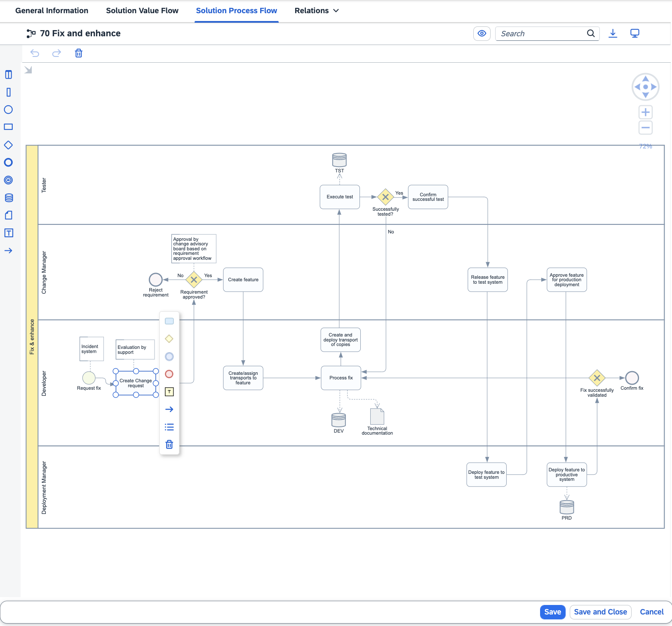Click the Cancel link
The image size is (672, 626).
(x=651, y=612)
